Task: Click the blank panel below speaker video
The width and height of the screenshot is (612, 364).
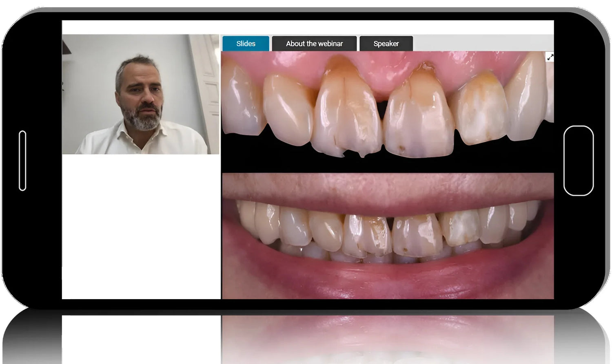Action: pos(141,226)
